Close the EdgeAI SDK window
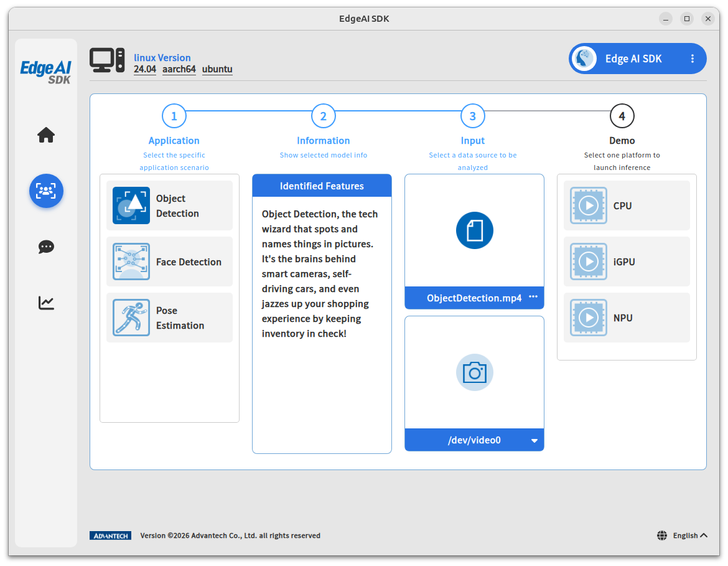The height and width of the screenshot is (566, 728). 707,19
